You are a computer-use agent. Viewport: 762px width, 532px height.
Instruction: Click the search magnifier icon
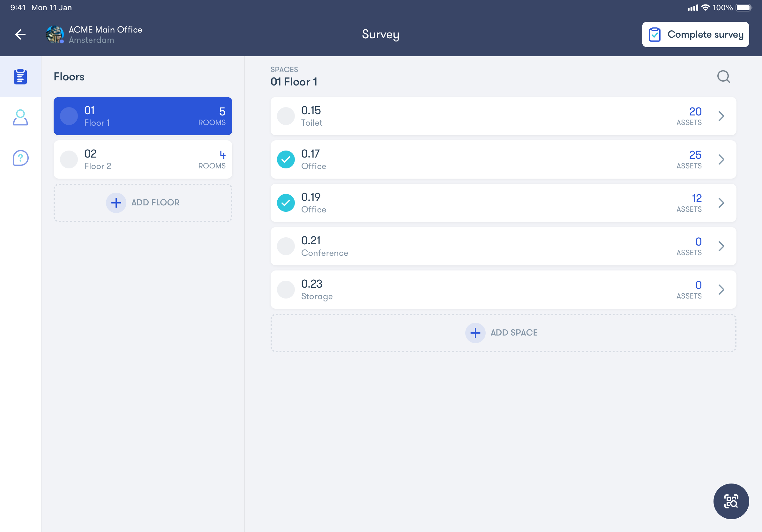click(723, 77)
